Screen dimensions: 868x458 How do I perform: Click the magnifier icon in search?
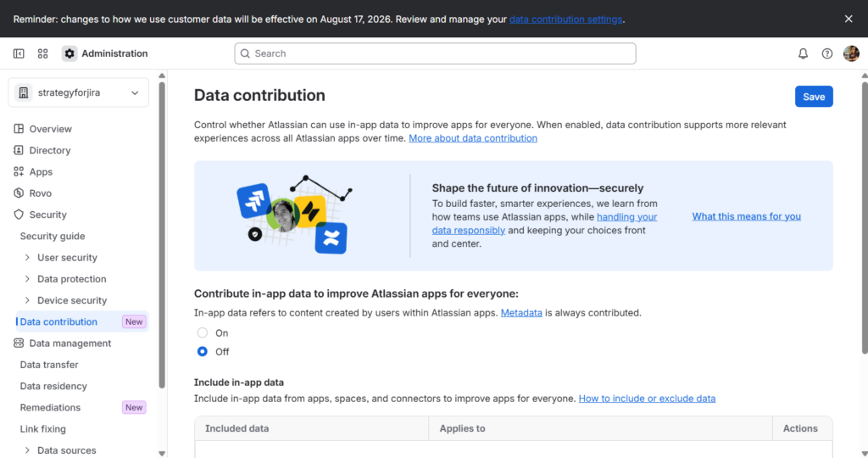pyautogui.click(x=245, y=53)
